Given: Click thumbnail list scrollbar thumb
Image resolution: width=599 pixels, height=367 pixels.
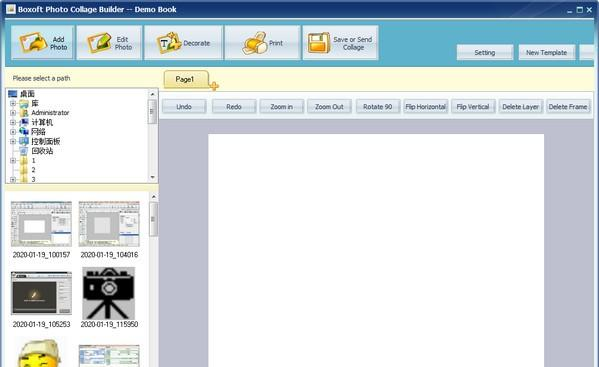Looking at the screenshot, I should click(x=154, y=220).
